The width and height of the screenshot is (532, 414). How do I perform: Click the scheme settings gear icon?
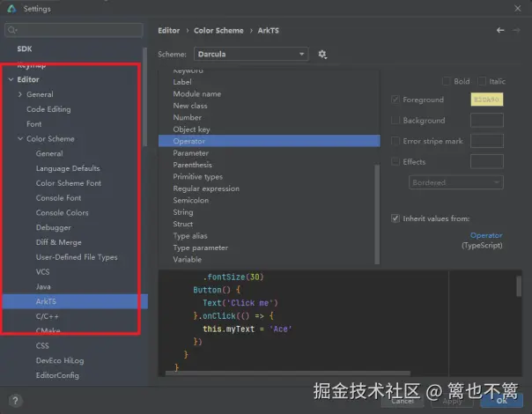click(x=322, y=55)
